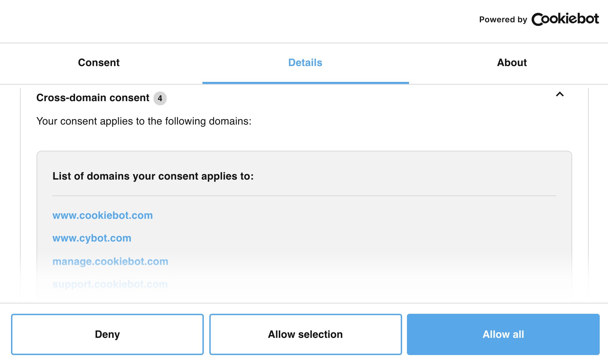Screen dimensions: 608x364
Task: Click the Cross-domain consent heading
Action: pyautogui.click(x=93, y=98)
